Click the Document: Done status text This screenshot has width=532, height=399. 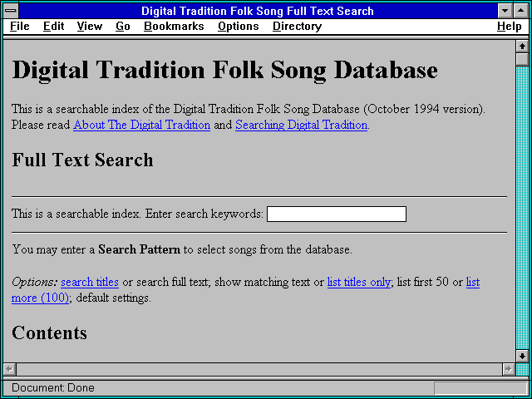pyautogui.click(x=53, y=388)
